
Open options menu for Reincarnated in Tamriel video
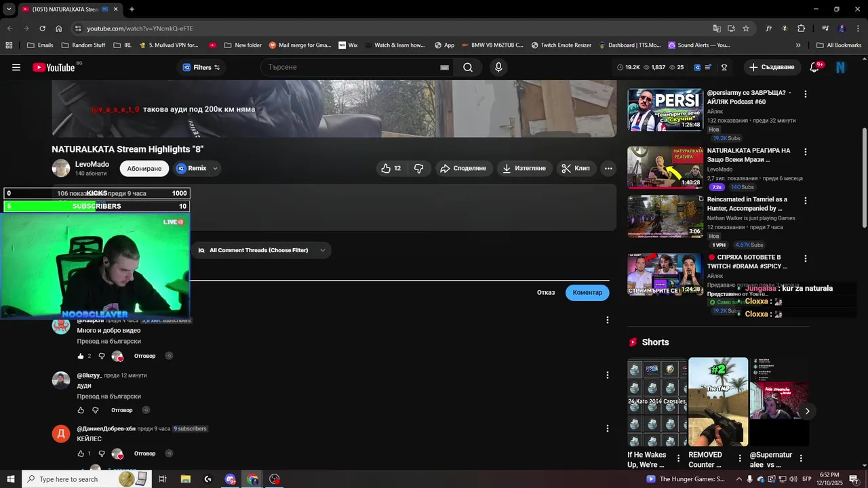pos(806,201)
